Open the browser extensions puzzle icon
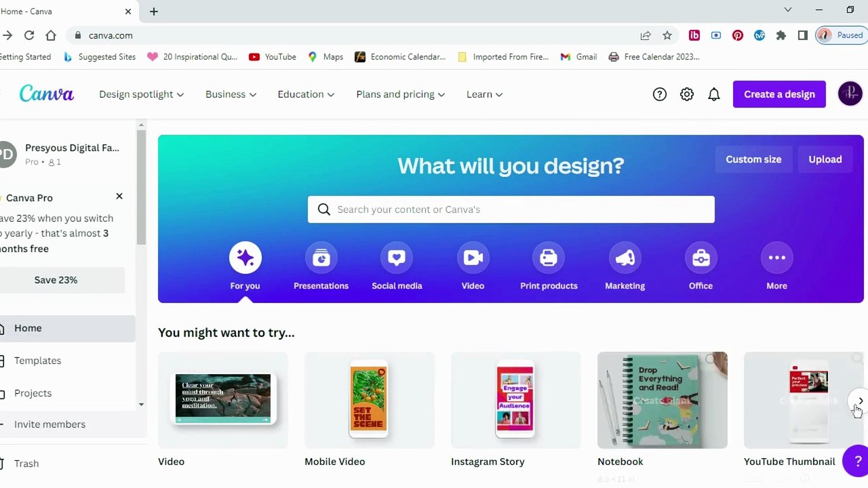868x488 pixels. pos(781,35)
